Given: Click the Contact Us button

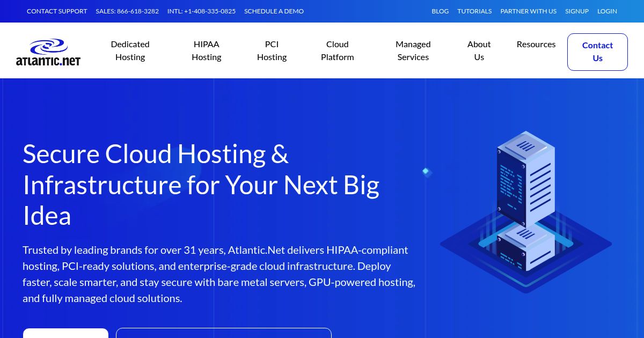Looking at the screenshot, I should click(x=597, y=52).
